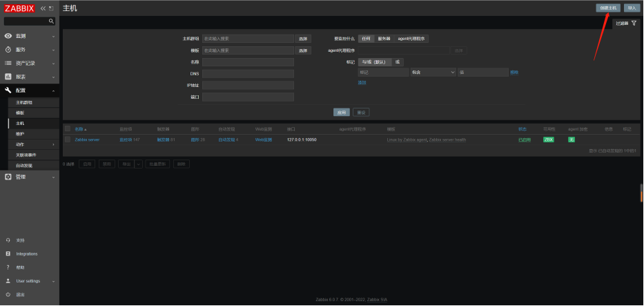Click the 应用 filter button
Screen dimensions: 644x306
(x=342, y=113)
